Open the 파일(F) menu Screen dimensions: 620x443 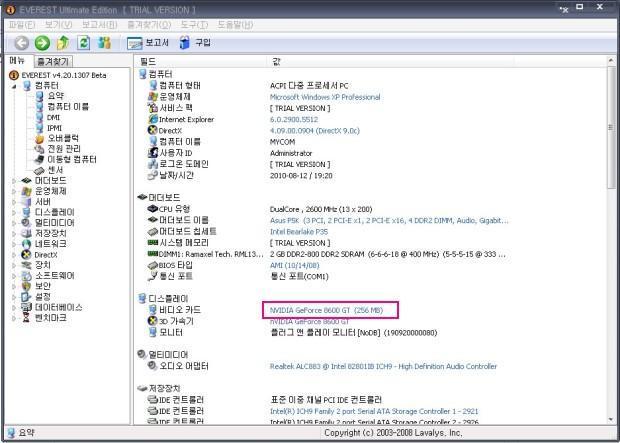point(22,25)
